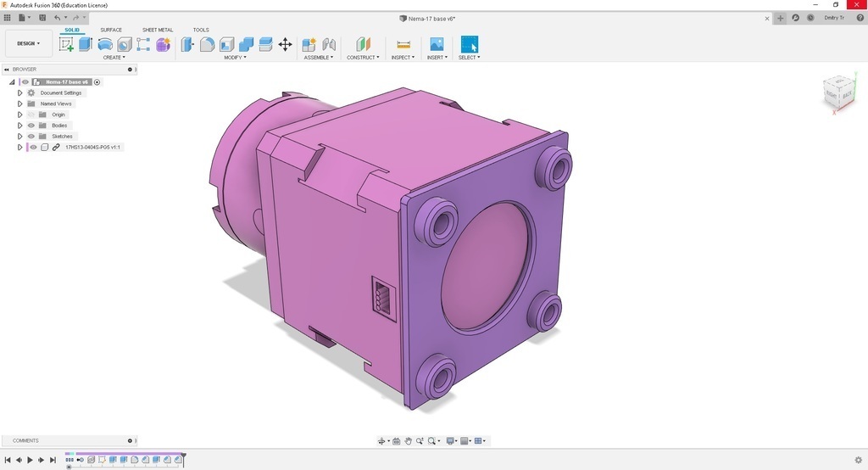Select the Fillet tool in Modify
868x470 pixels.
(x=207, y=44)
